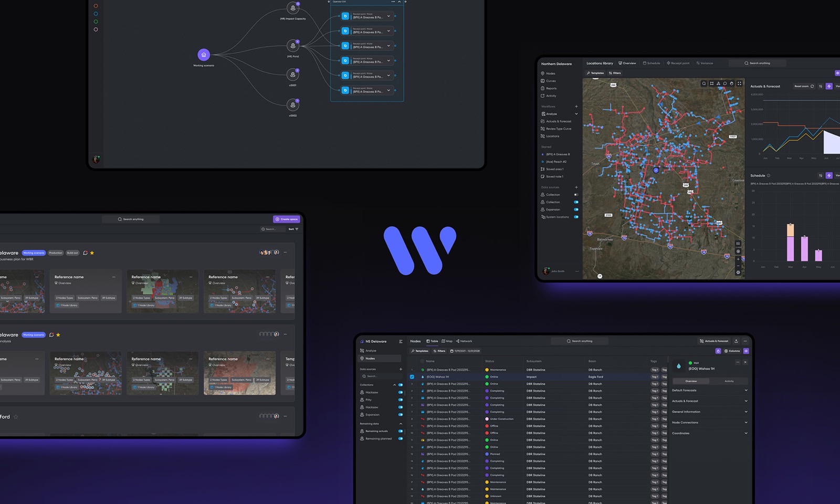The image size is (840, 504).
Task: Open map settings gear icon
Action: pos(738,272)
